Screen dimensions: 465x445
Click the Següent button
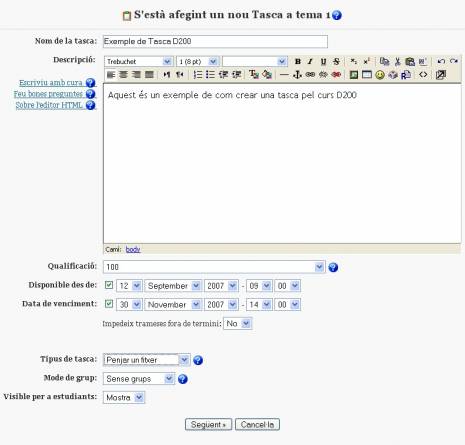point(208,425)
